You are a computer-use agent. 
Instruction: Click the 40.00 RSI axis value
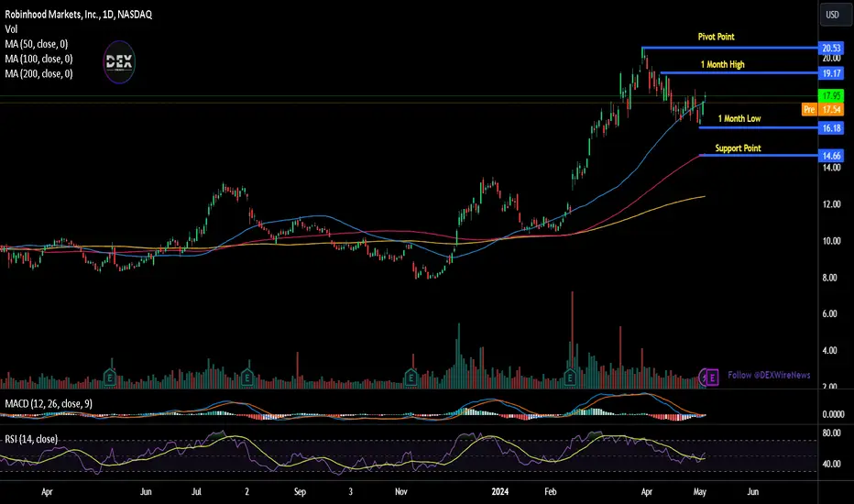click(x=831, y=465)
